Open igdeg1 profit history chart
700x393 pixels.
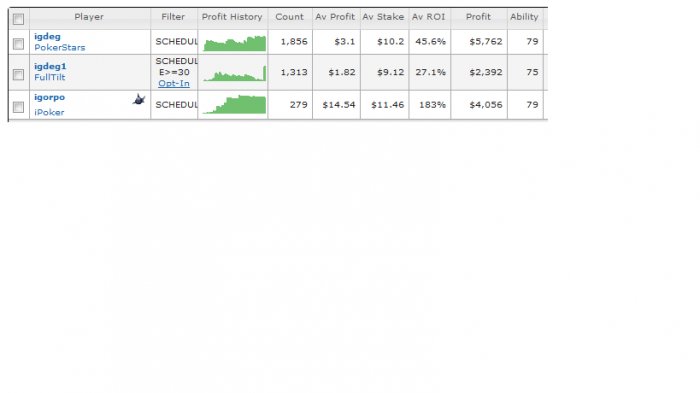(234, 74)
